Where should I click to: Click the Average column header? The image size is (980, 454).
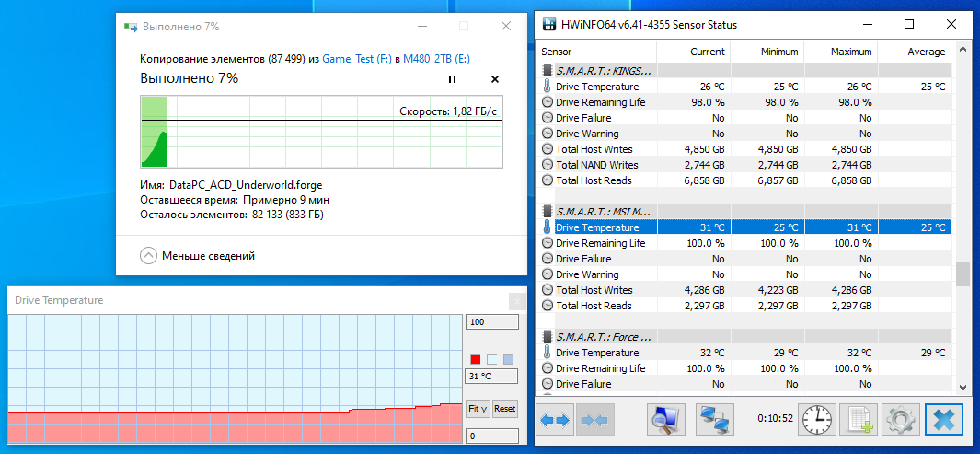click(x=915, y=52)
